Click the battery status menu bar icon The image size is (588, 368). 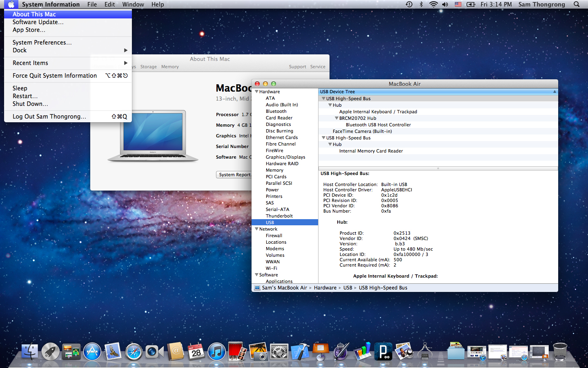point(471,4)
